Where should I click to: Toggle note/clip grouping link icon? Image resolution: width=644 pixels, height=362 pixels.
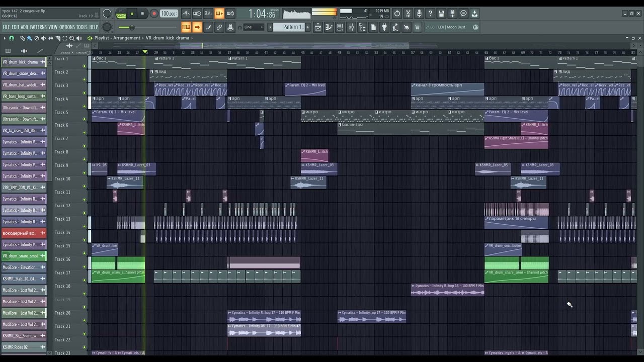pyautogui.click(x=219, y=27)
